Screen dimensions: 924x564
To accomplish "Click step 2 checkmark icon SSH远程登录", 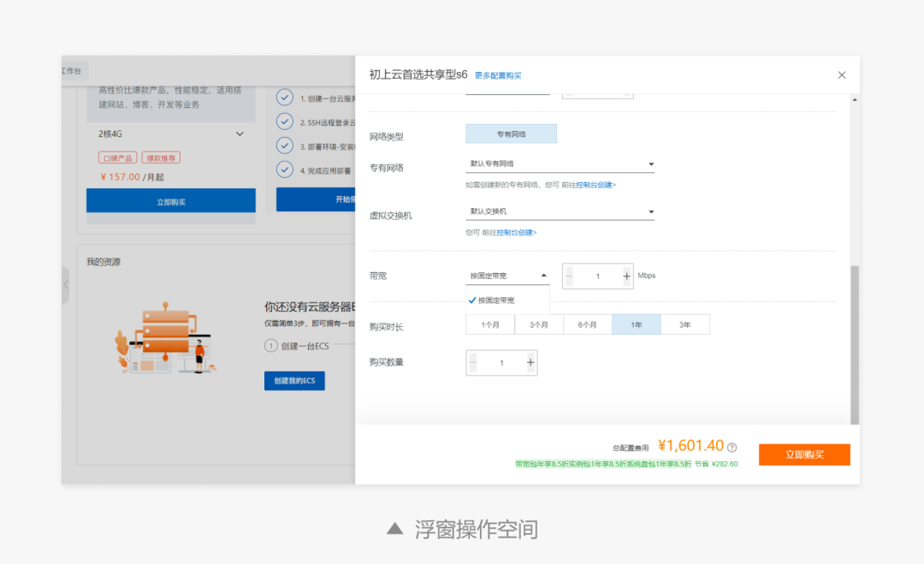I will (285, 122).
